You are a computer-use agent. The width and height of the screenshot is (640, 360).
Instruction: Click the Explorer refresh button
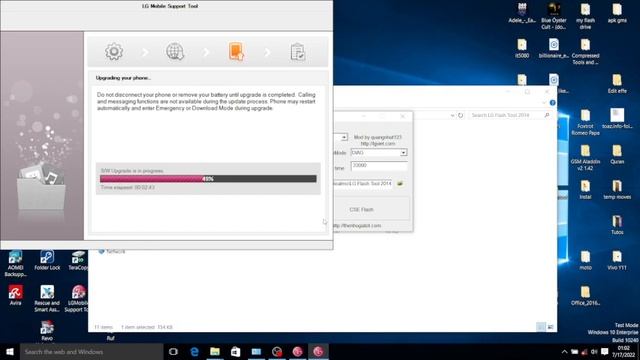(x=460, y=116)
